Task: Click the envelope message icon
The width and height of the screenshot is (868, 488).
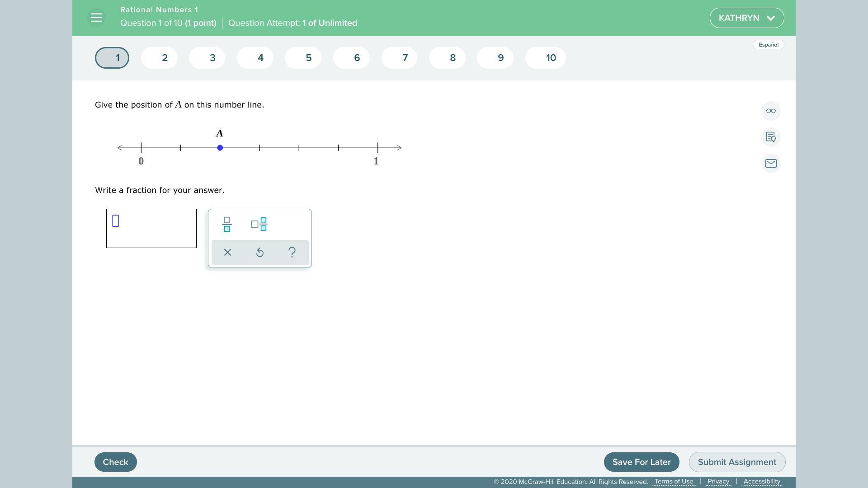Action: click(771, 164)
